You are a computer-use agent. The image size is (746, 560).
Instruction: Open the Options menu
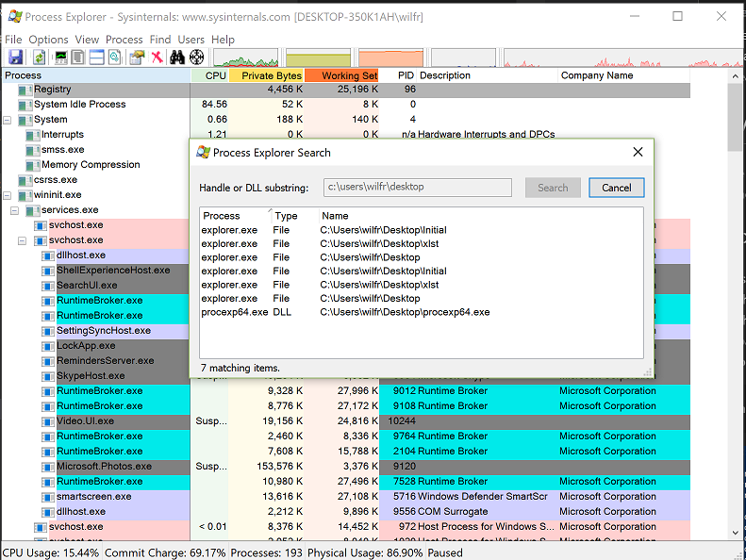click(48, 40)
